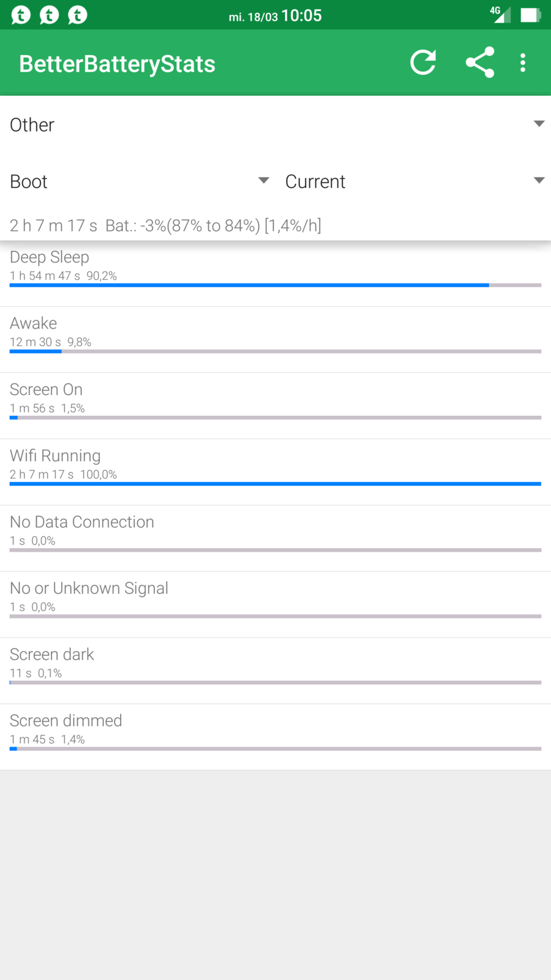Open the three-dot overflow menu
The height and width of the screenshot is (980, 551).
point(523,62)
